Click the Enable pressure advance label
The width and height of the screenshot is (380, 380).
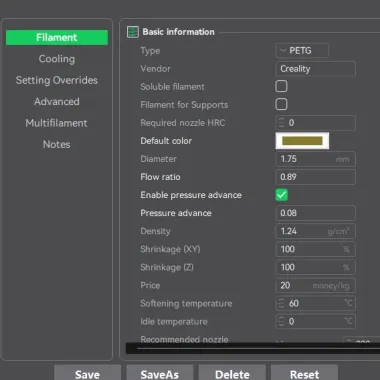pos(191,195)
